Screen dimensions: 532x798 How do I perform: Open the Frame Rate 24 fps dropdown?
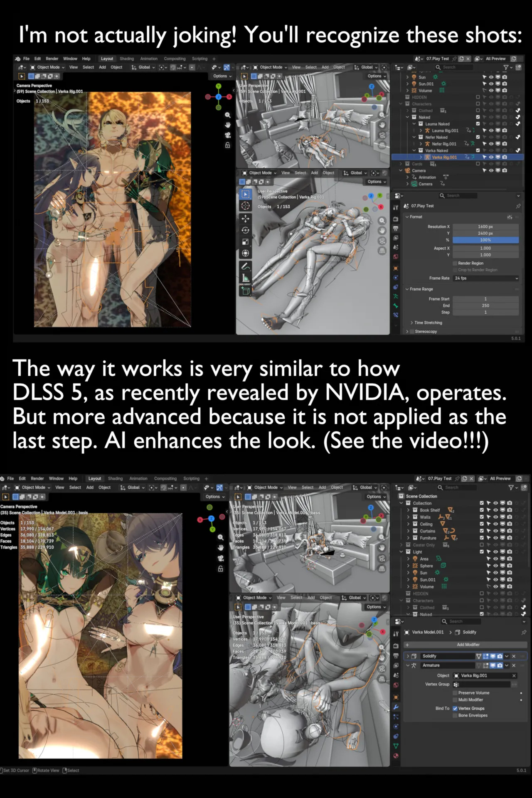[x=485, y=278]
